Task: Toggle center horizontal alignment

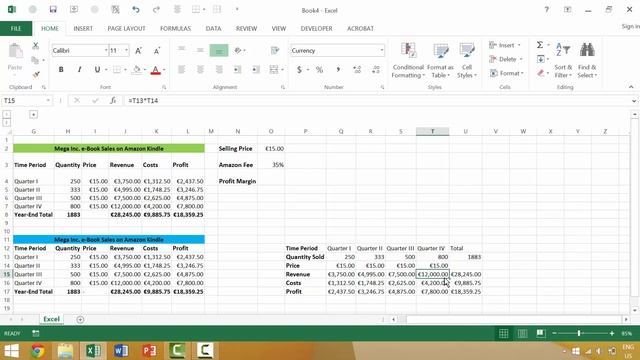Action: [x=200, y=70]
